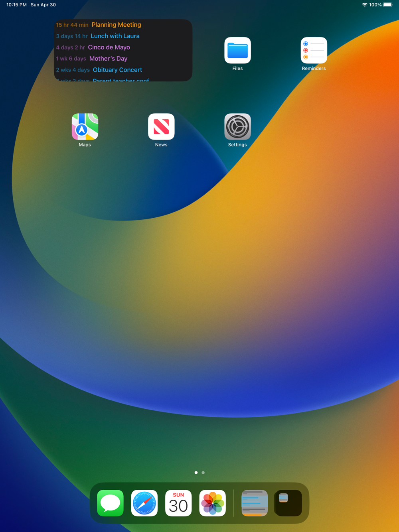
Task: Open the Files app
Action: click(x=237, y=50)
